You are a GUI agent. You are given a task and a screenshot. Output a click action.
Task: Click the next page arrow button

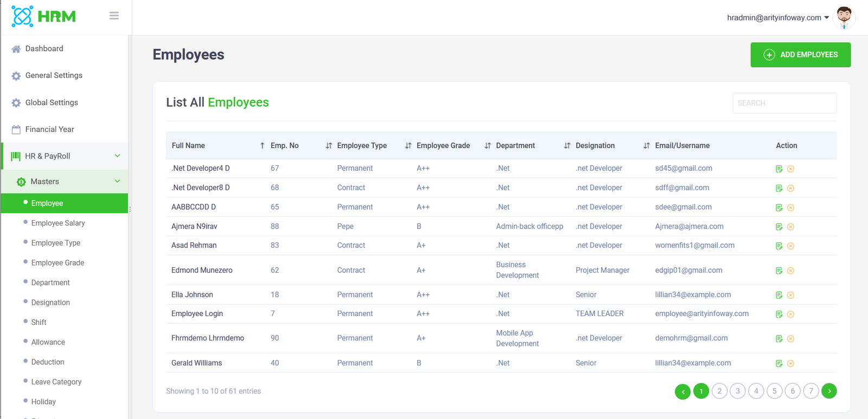829,391
